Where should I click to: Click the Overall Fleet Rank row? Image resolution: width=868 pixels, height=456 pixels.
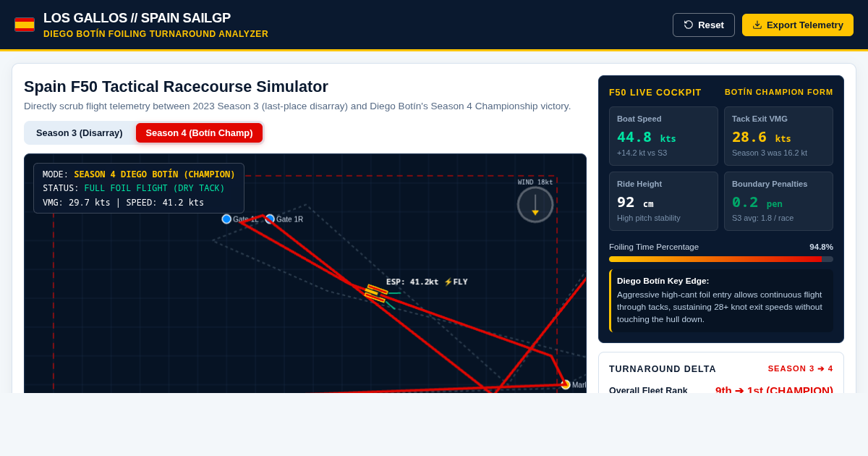[x=721, y=391]
